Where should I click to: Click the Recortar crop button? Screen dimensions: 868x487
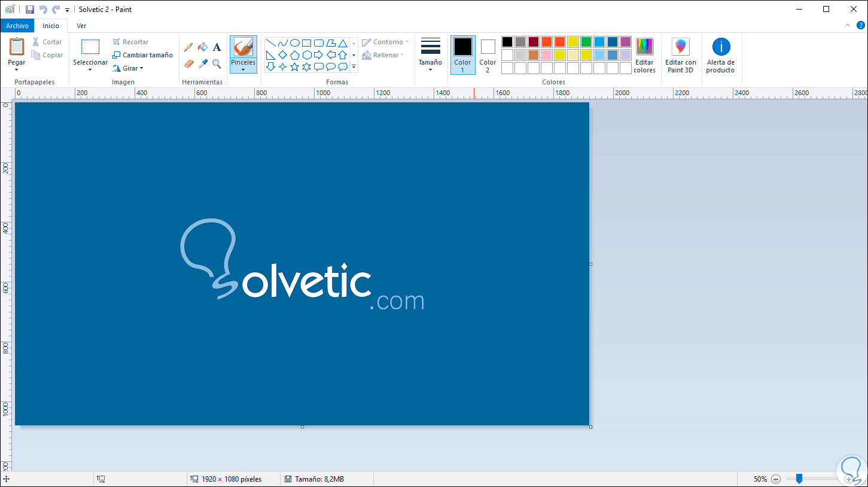pos(130,42)
